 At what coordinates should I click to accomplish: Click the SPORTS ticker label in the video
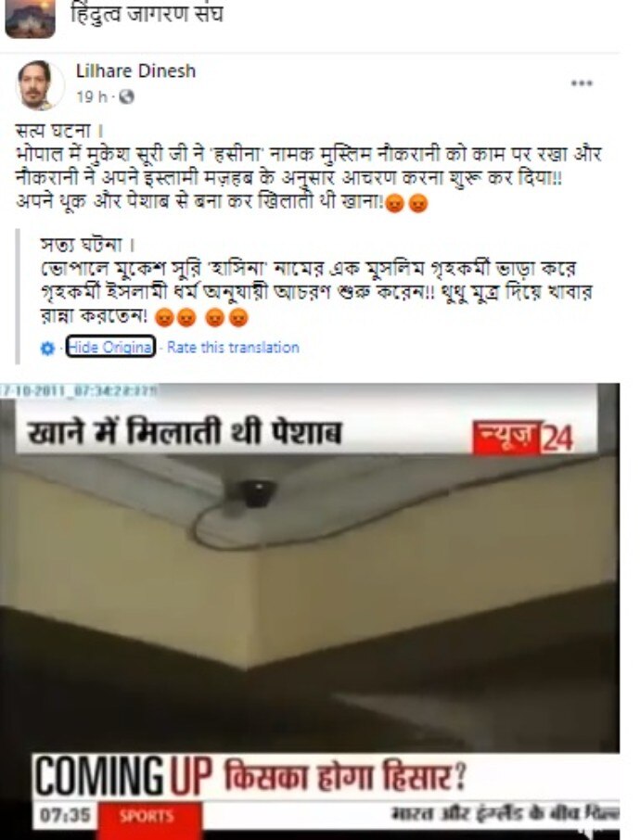tap(147, 816)
